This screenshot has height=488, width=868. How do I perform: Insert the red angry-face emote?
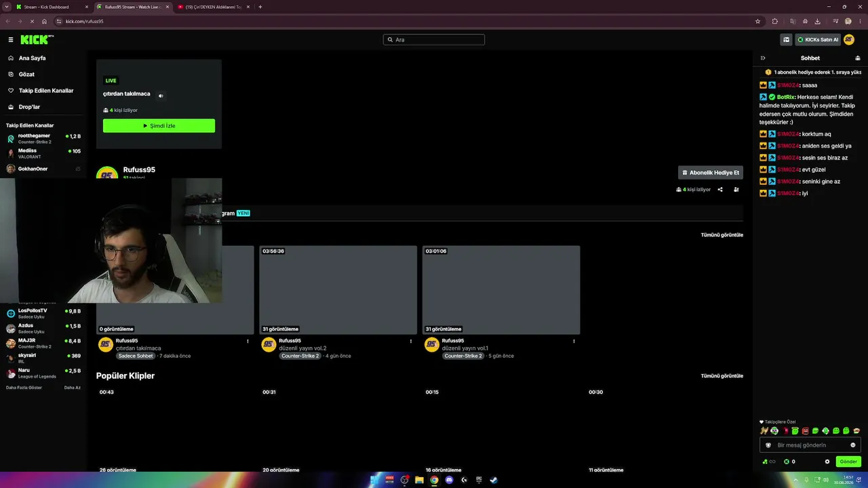(x=805, y=431)
